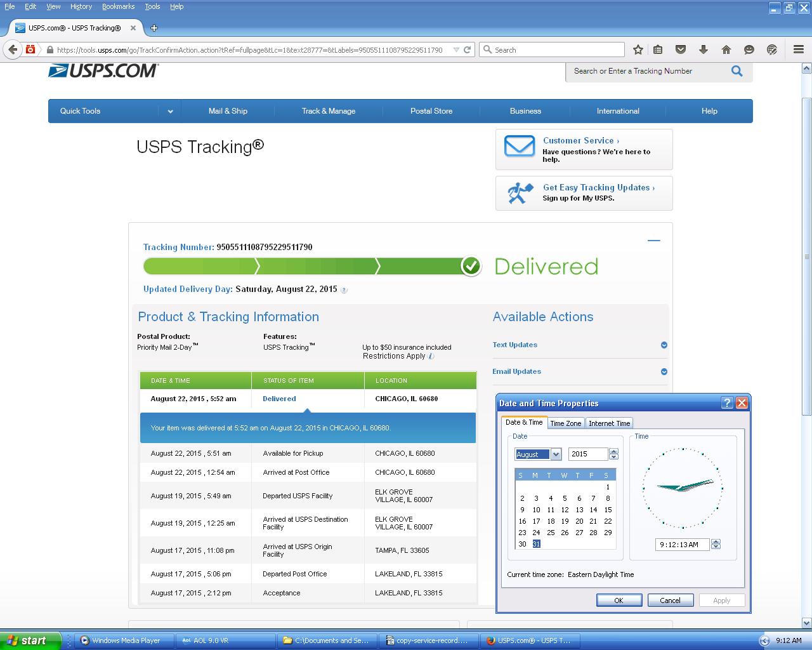The width and height of the screenshot is (812, 650).
Task: Click the year spinner arrows next to 2015
Action: tap(613, 454)
